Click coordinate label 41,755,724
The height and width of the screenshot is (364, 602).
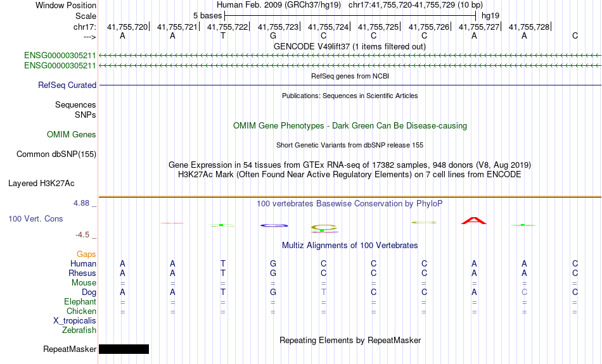point(328,27)
